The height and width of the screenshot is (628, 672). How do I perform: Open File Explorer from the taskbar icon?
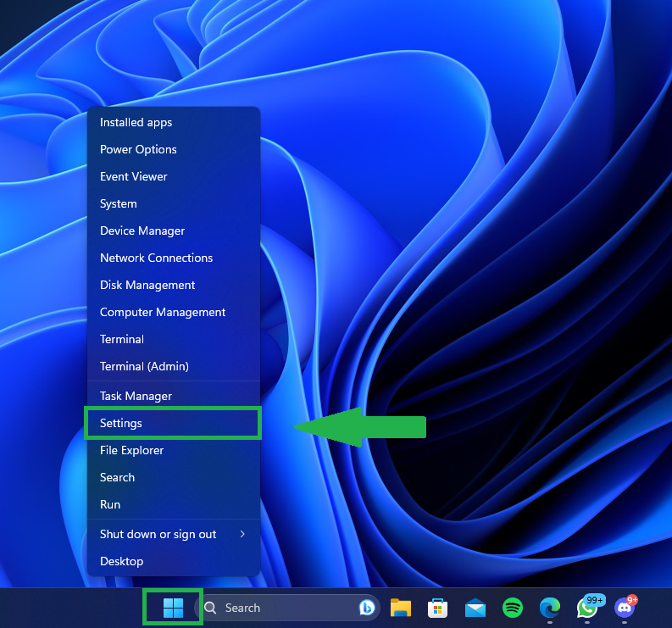[x=401, y=608]
